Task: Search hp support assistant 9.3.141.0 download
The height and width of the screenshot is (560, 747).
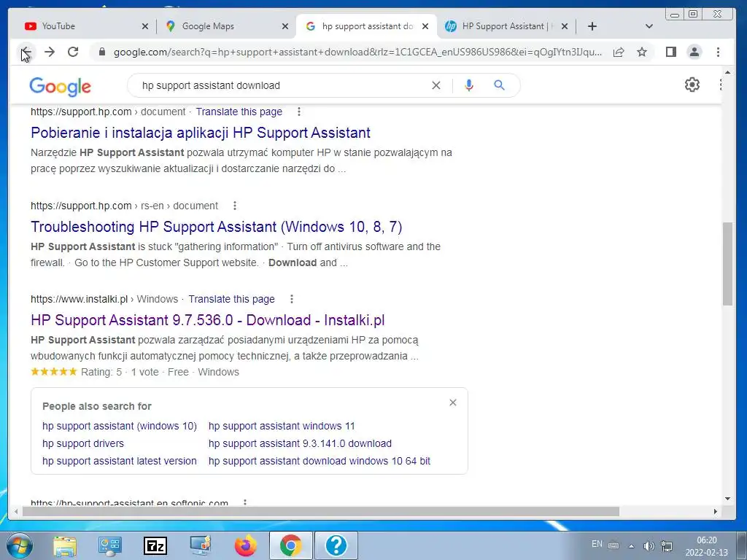Action: [x=300, y=444]
